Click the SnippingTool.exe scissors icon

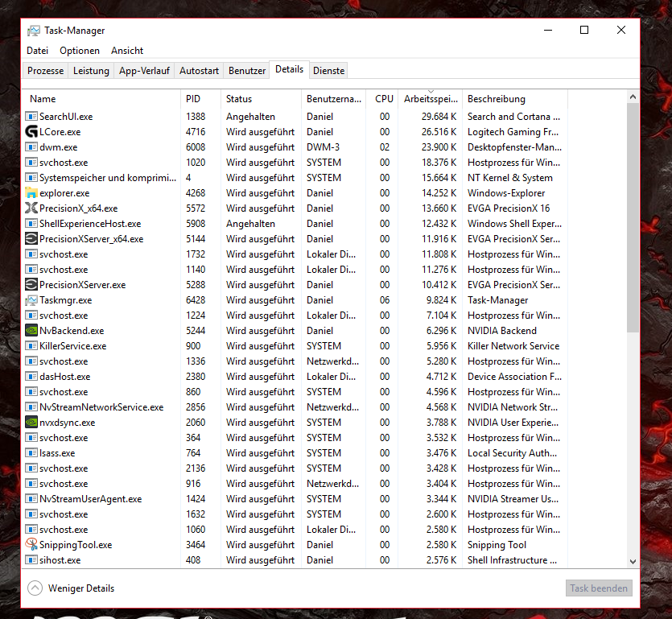click(x=31, y=544)
